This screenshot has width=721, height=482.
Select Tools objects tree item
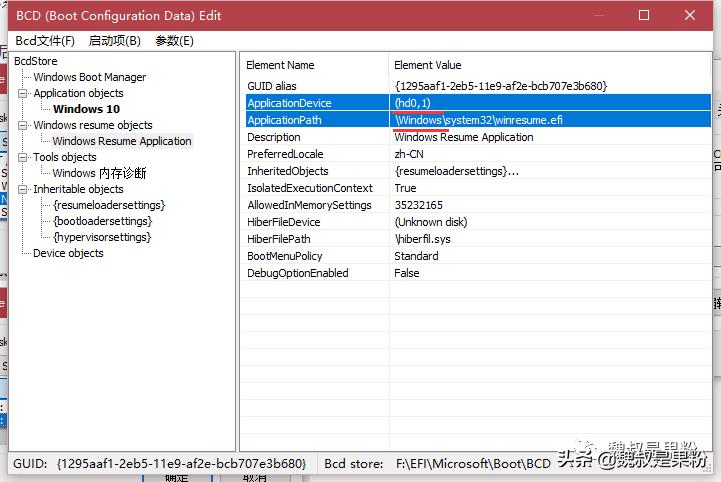coord(65,157)
